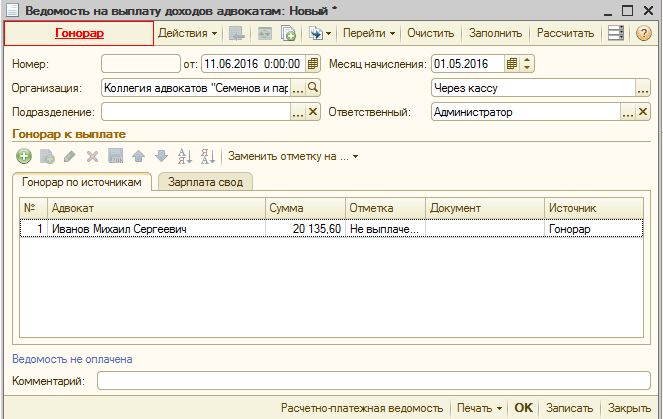Click the green Add row icon
This screenshot has height=419, width=663.
pos(23,156)
